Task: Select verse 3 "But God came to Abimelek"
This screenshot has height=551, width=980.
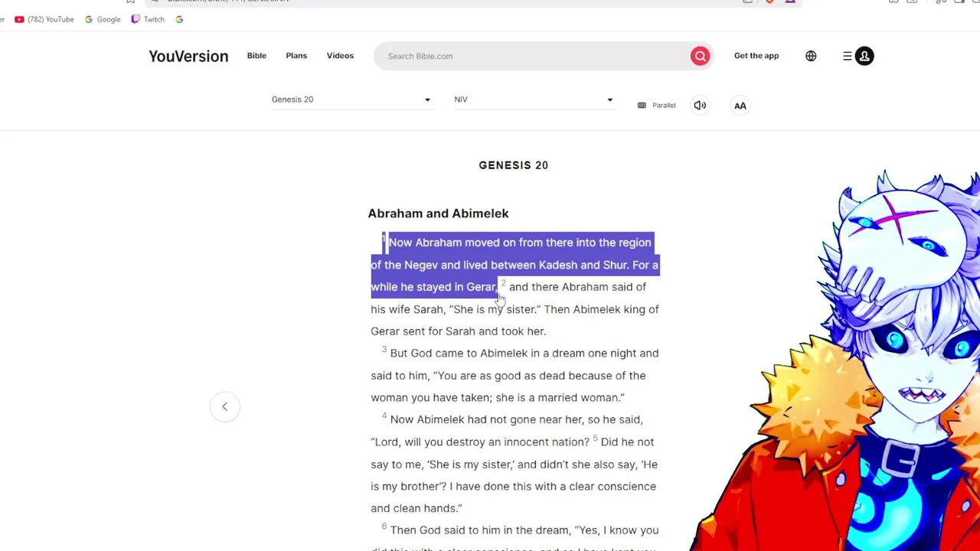Action: click(x=514, y=375)
